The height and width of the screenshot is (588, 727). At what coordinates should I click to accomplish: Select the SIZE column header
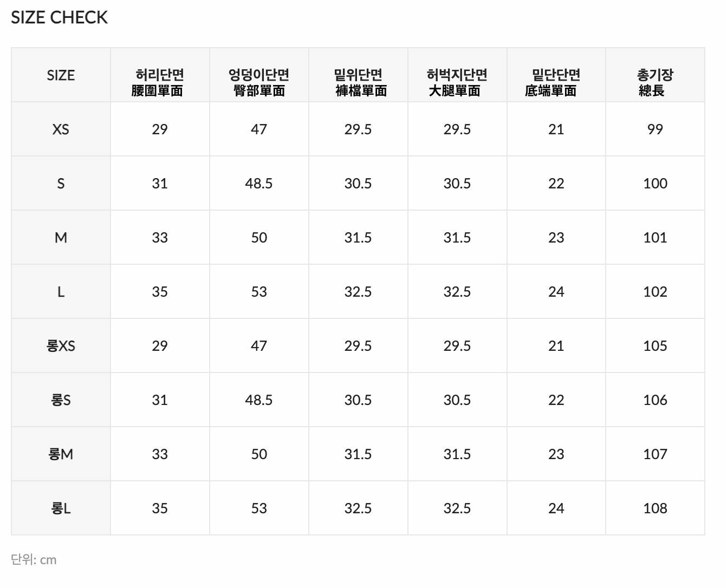[61, 75]
